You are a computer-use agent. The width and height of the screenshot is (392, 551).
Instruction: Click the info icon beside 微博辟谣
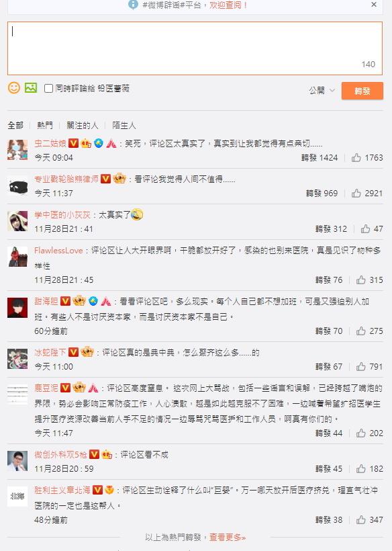(133, 5)
